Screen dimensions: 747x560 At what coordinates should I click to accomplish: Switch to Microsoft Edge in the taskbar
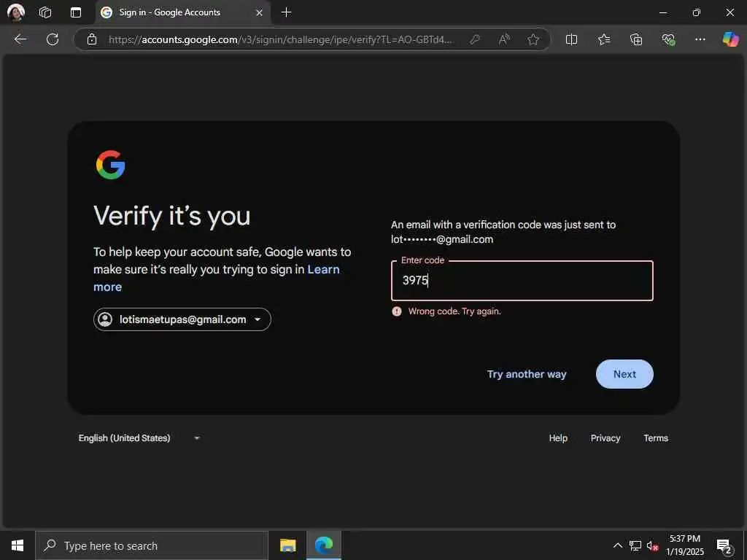[x=324, y=545]
